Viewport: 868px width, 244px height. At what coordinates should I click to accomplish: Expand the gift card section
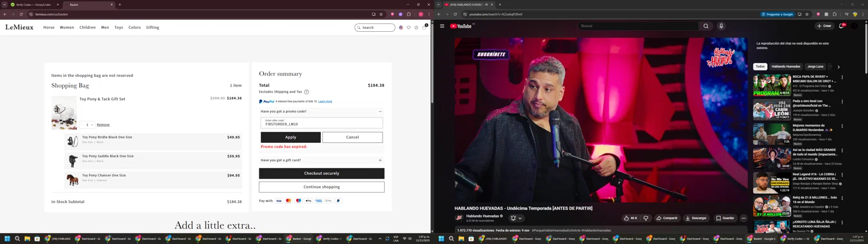click(x=380, y=160)
